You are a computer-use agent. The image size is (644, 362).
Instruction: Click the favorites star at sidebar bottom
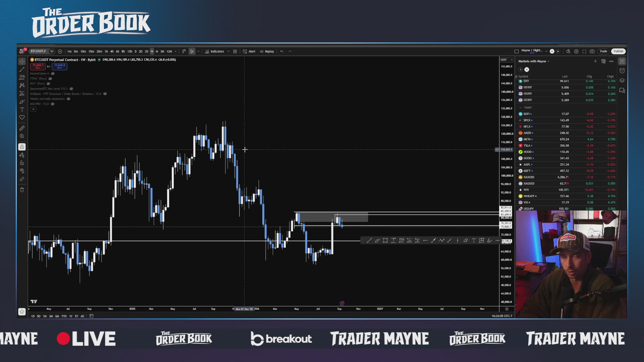tap(22, 312)
